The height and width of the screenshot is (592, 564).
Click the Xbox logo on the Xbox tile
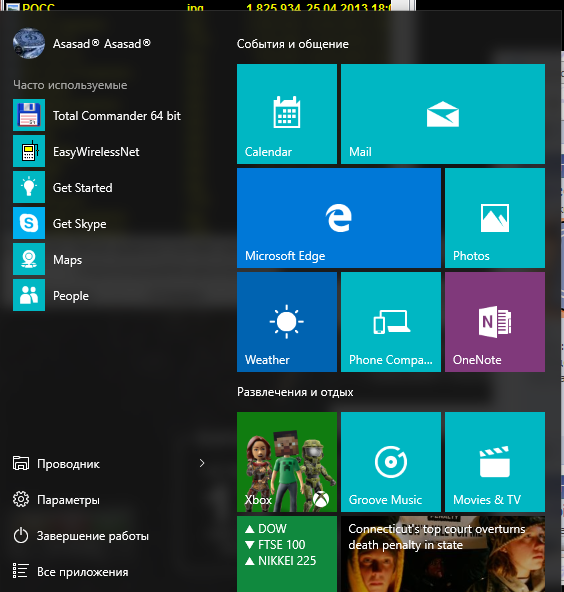[x=321, y=499]
